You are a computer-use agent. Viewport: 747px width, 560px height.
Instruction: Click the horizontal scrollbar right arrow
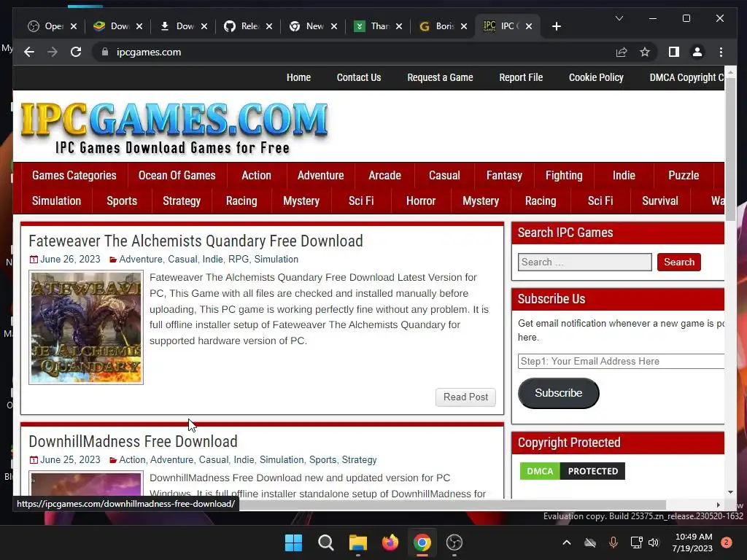coord(719,505)
